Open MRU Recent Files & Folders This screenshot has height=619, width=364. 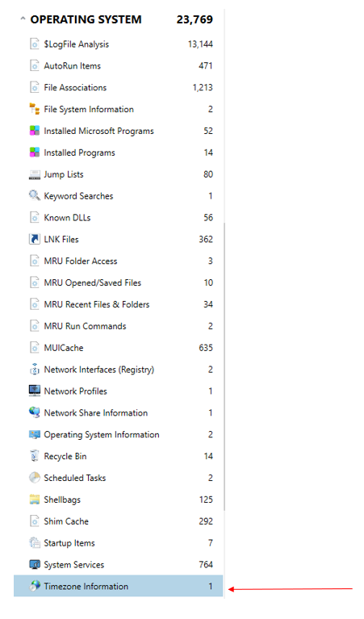[x=119, y=304]
